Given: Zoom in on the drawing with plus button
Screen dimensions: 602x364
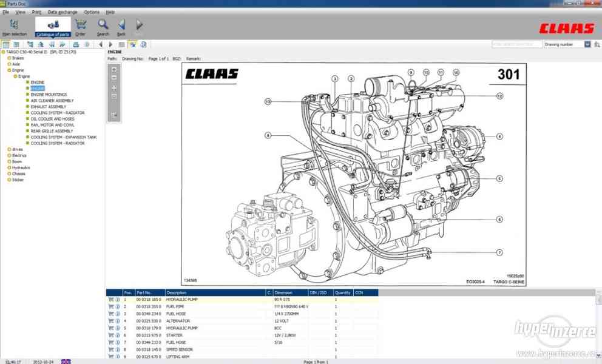Looking at the screenshot, I should tap(114, 70).
